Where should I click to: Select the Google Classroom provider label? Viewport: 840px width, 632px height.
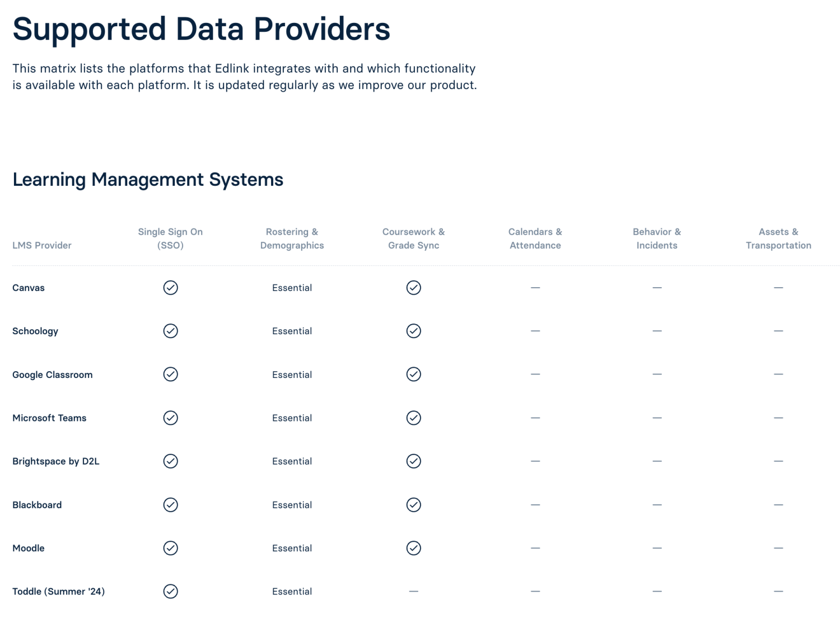53,374
